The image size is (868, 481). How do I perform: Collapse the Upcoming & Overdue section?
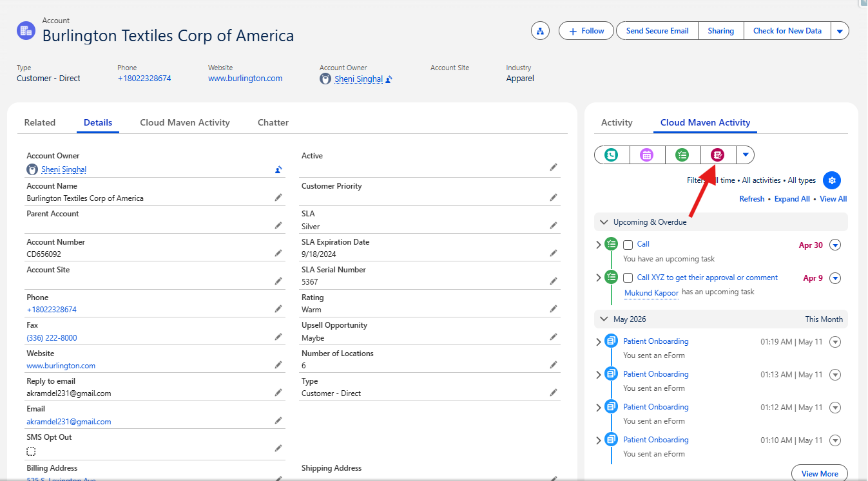604,222
